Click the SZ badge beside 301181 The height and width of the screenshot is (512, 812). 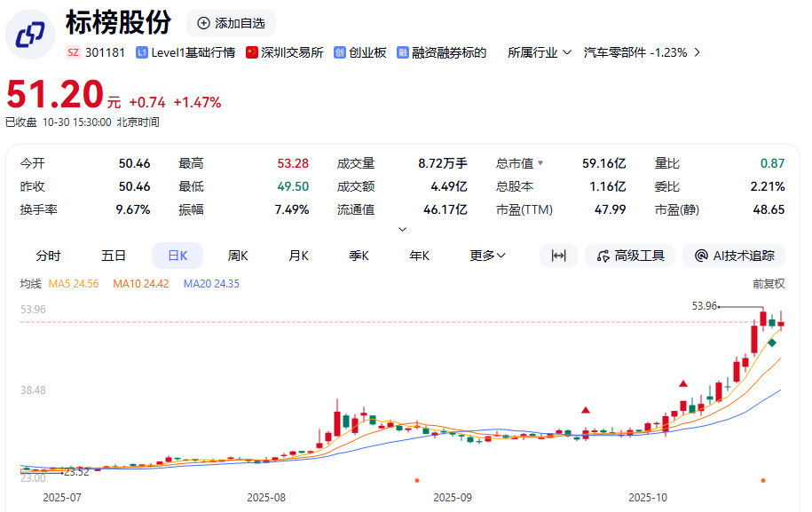(x=74, y=52)
